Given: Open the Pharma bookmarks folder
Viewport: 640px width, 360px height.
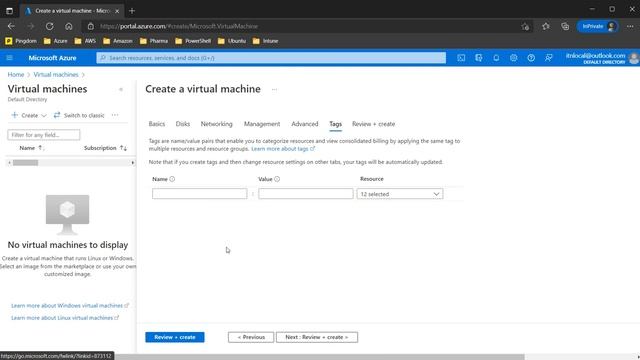Looking at the screenshot, I should coord(154,41).
